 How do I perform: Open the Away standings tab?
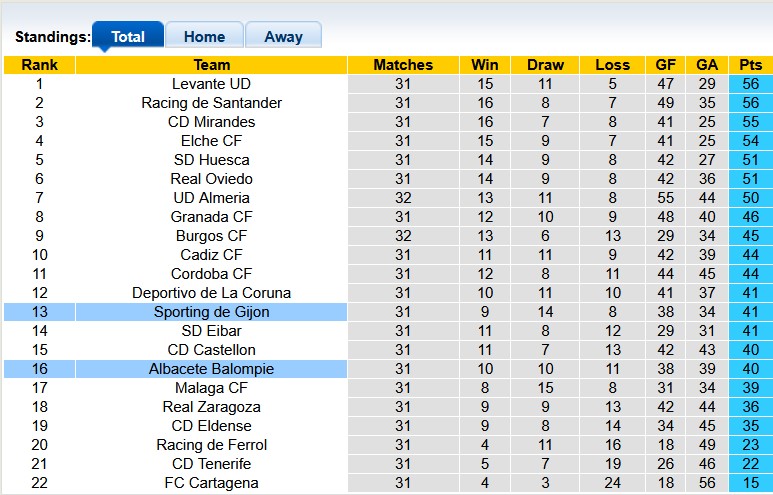283,37
